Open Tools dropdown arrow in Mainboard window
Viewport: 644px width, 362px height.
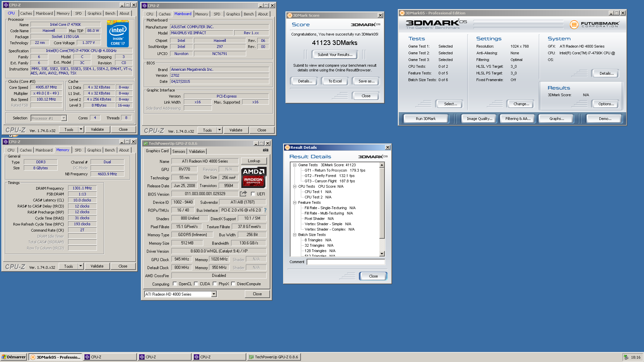(219, 130)
